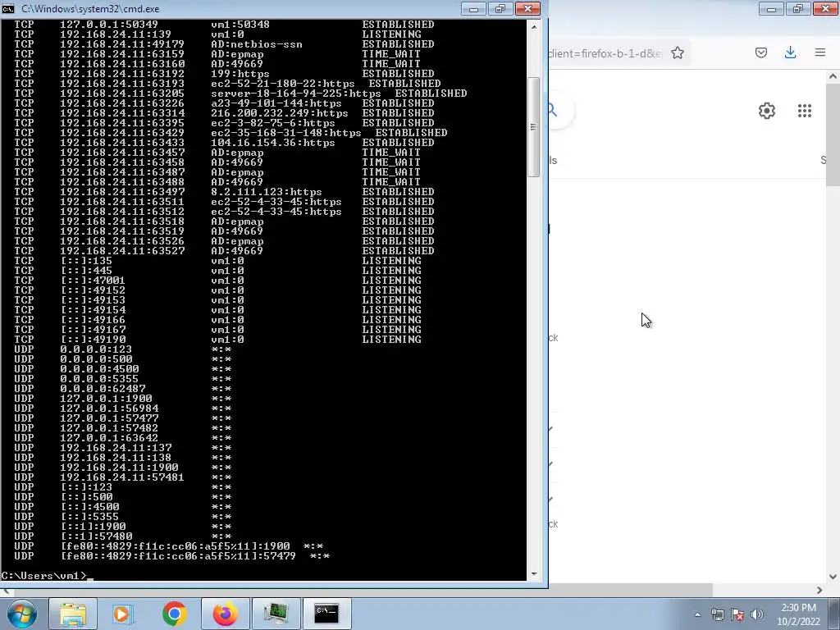The image size is (840, 630).
Task: Switch to Firefox in the taskbar
Action: (x=225, y=614)
